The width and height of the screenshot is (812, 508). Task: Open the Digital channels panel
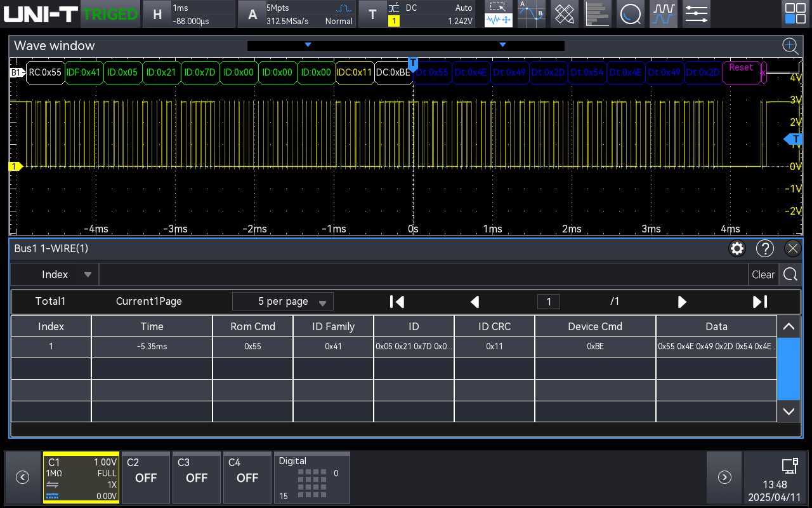311,478
